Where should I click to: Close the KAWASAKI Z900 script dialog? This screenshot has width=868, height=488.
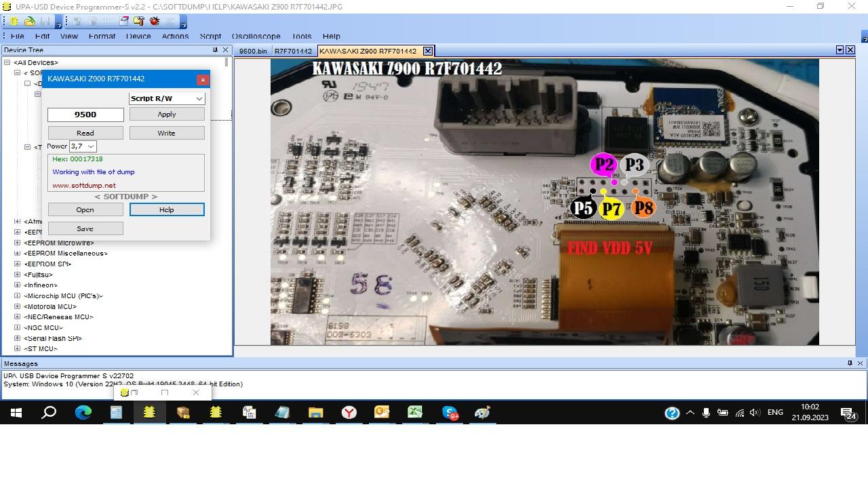pyautogui.click(x=202, y=79)
